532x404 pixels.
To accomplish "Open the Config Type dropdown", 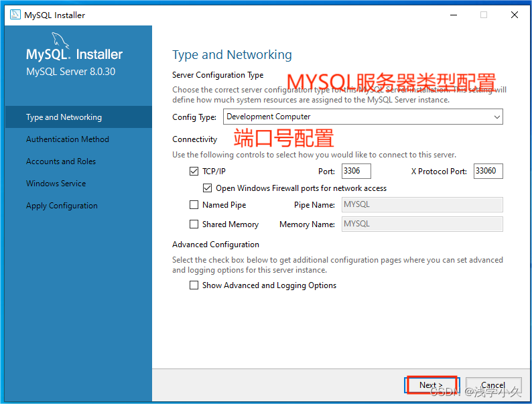I will click(x=362, y=117).
